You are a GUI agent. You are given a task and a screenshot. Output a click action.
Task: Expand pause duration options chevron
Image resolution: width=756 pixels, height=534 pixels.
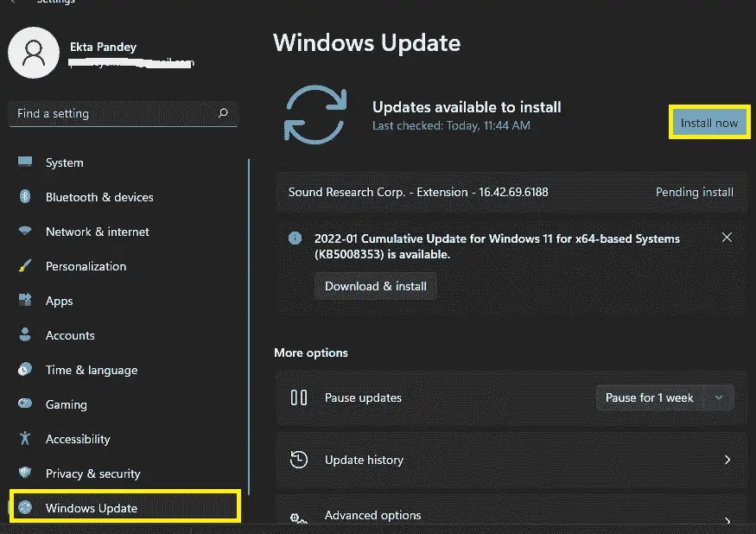pos(719,398)
